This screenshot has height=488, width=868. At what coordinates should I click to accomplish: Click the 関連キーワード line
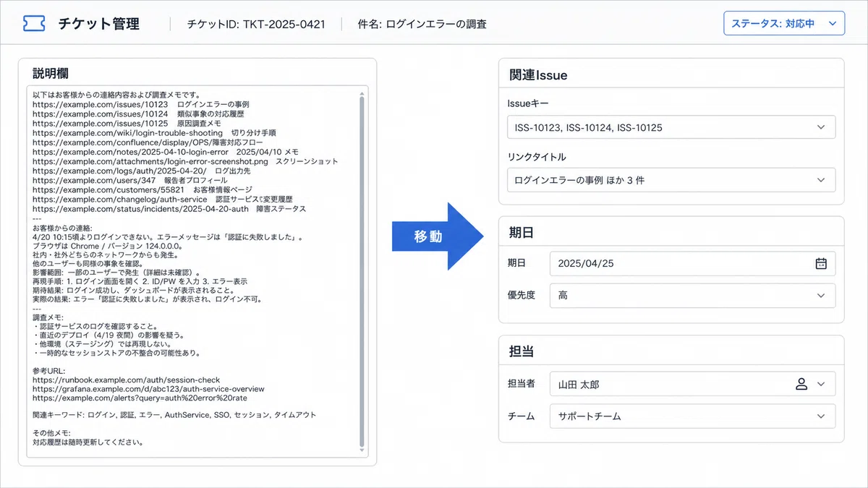coord(174,415)
